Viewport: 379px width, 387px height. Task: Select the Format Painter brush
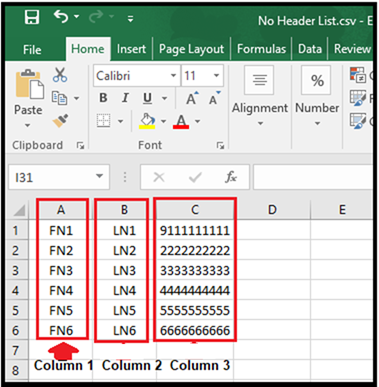[x=60, y=121]
